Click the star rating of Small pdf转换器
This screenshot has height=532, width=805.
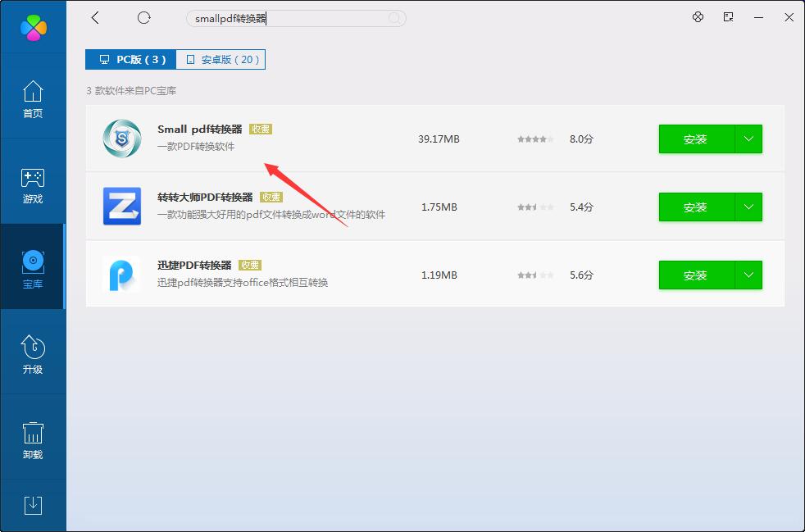click(535, 139)
